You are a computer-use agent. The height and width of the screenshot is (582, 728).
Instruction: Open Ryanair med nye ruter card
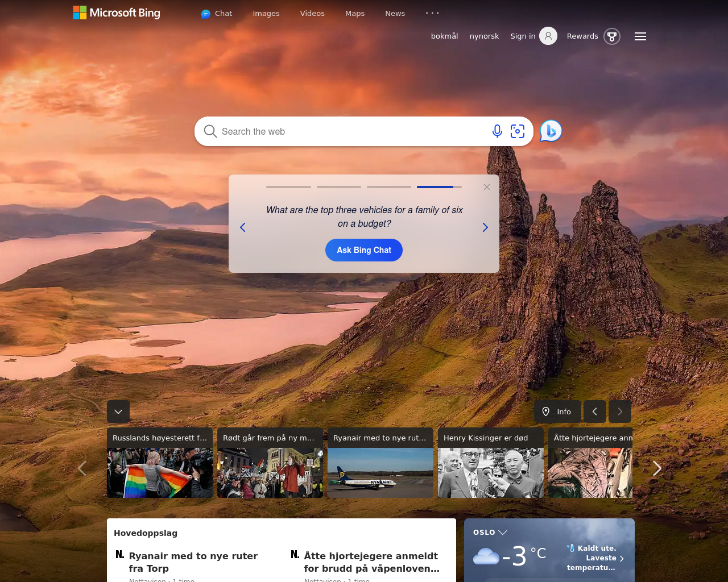click(380, 463)
